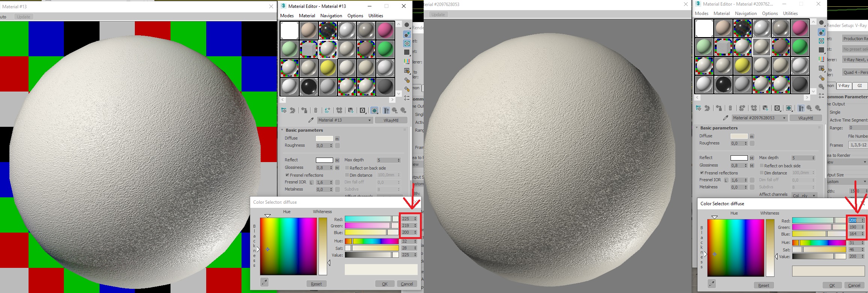Click Sample Type sphere icon in left editor
Viewport: 868px width, 293px height.
pyautogui.click(x=407, y=25)
